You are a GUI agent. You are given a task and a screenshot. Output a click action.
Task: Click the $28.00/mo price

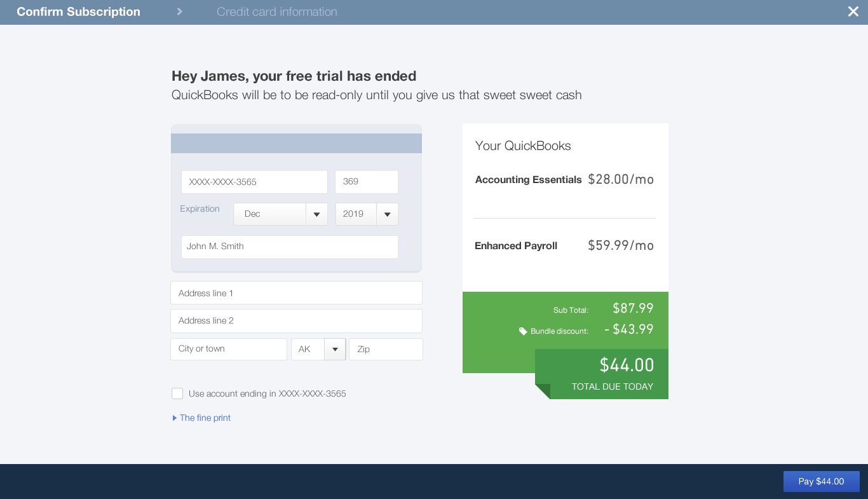coord(621,179)
